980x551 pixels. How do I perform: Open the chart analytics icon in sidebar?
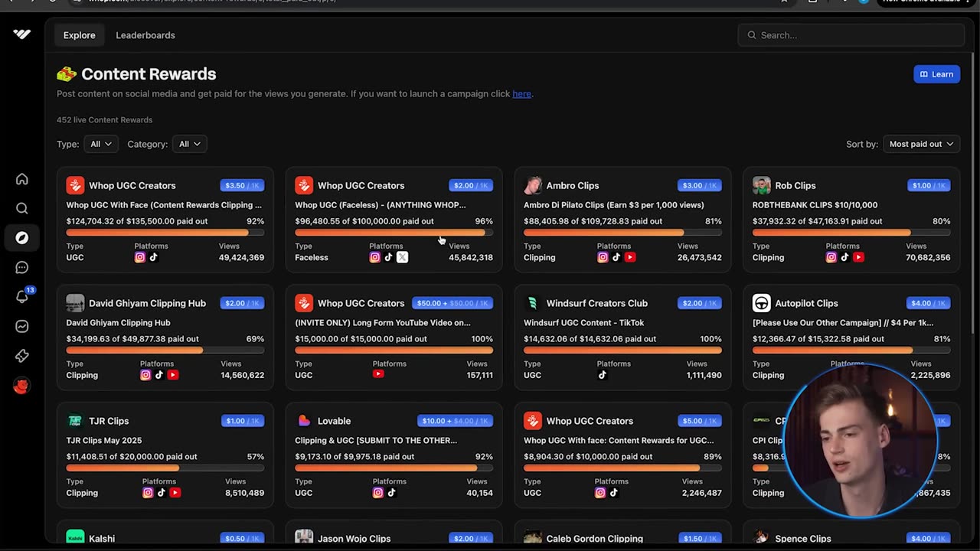(x=21, y=326)
